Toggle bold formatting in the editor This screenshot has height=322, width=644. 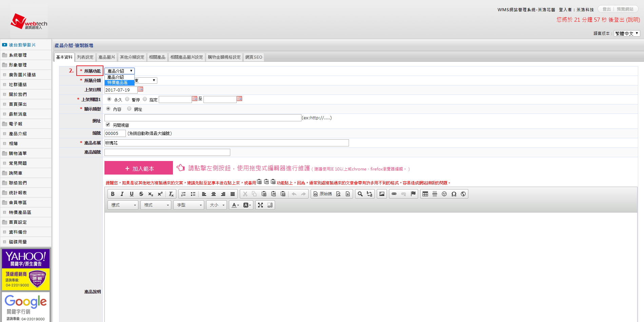point(113,194)
